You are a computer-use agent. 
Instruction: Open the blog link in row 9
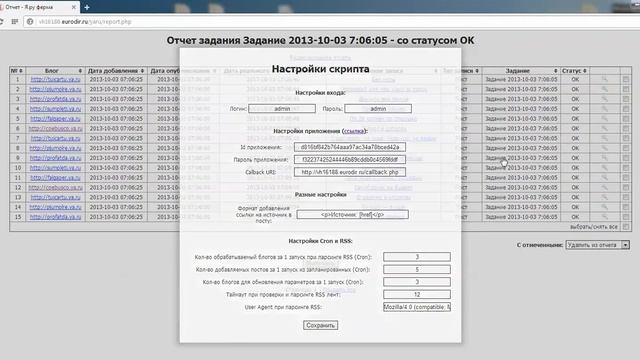click(55, 158)
